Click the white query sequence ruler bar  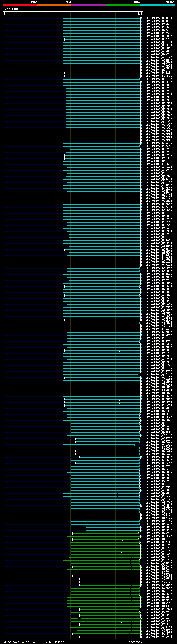click(73, 11)
